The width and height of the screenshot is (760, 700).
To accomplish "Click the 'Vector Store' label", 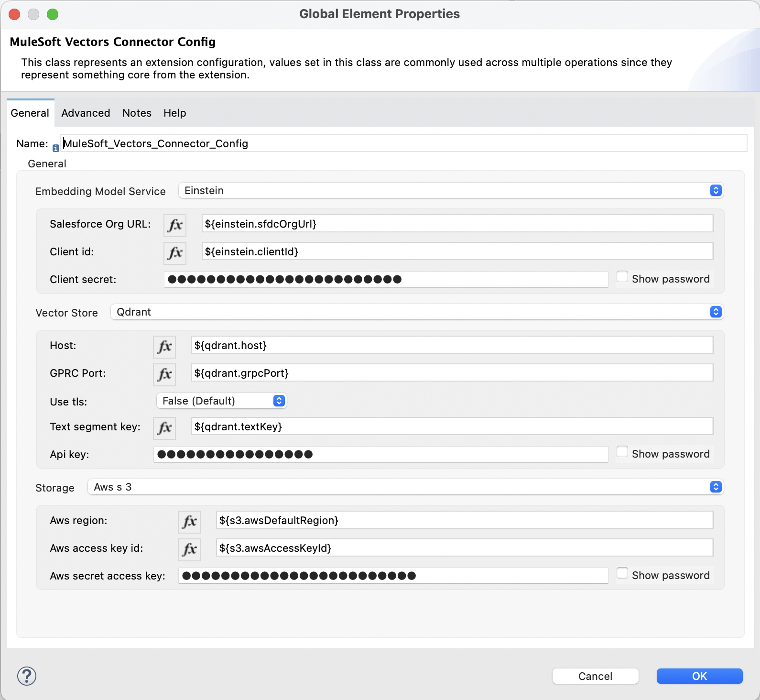I will click(66, 313).
